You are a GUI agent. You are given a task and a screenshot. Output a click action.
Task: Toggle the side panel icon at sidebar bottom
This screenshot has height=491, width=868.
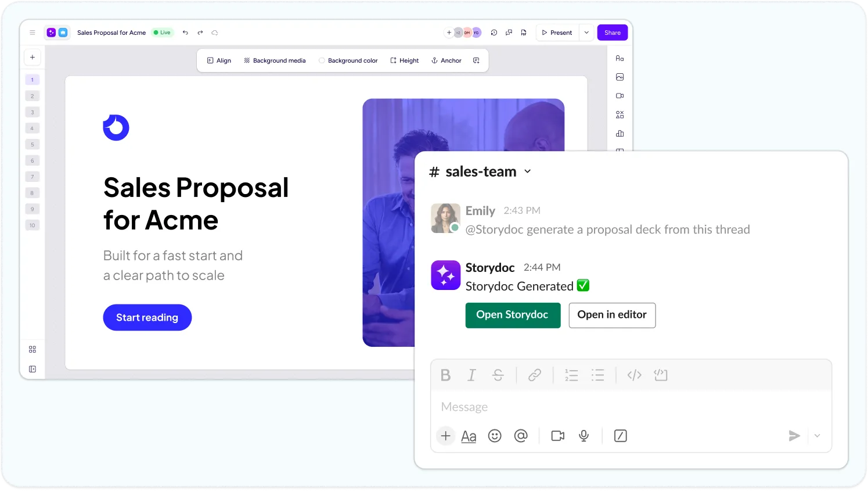tap(33, 369)
